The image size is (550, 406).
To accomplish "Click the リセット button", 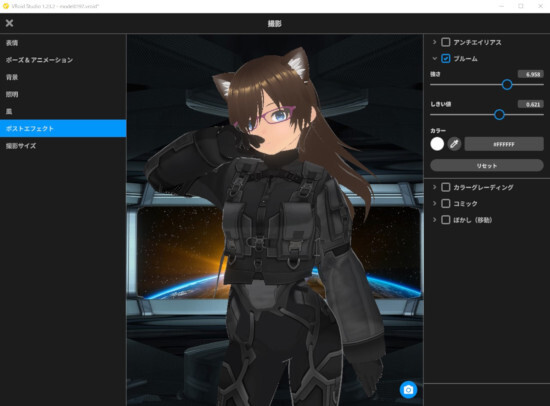I will coord(487,165).
